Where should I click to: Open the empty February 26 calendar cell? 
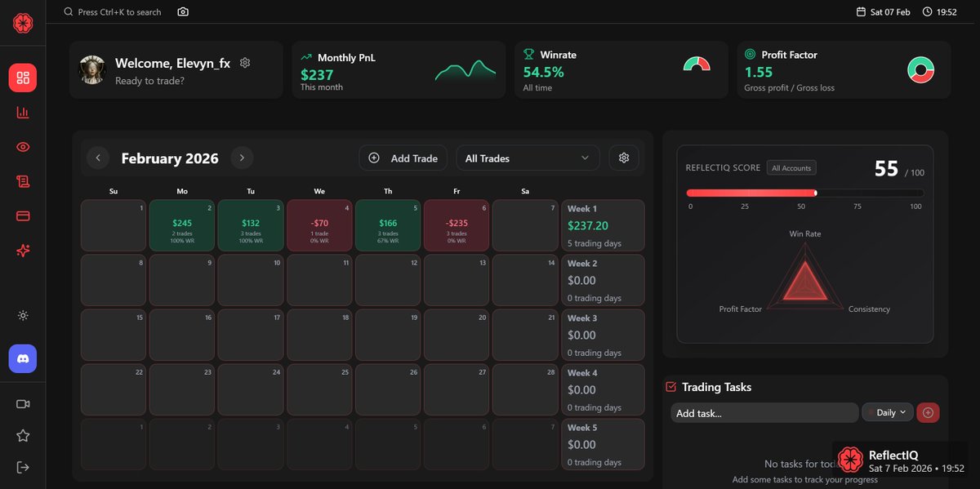coord(388,389)
